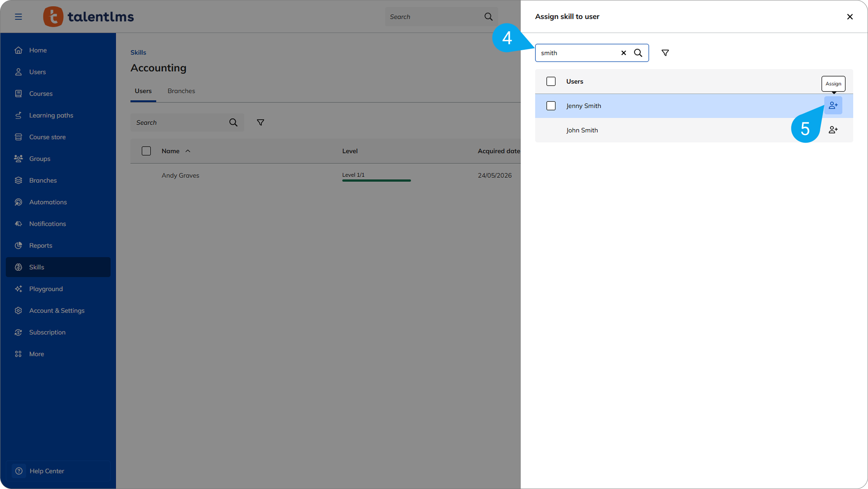Click top bar search magnifier icon
Screen dimensions: 868x489
[488, 17]
